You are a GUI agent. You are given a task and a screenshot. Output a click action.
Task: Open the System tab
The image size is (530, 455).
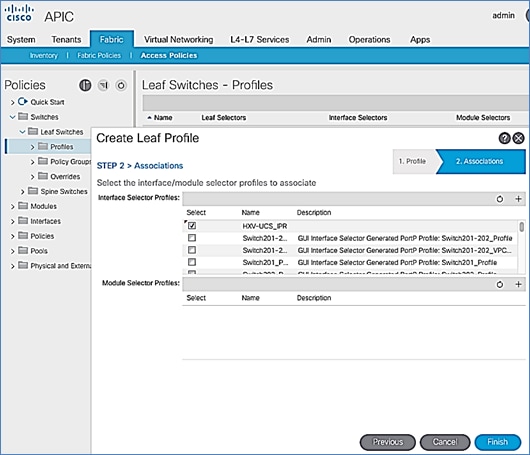click(21, 40)
